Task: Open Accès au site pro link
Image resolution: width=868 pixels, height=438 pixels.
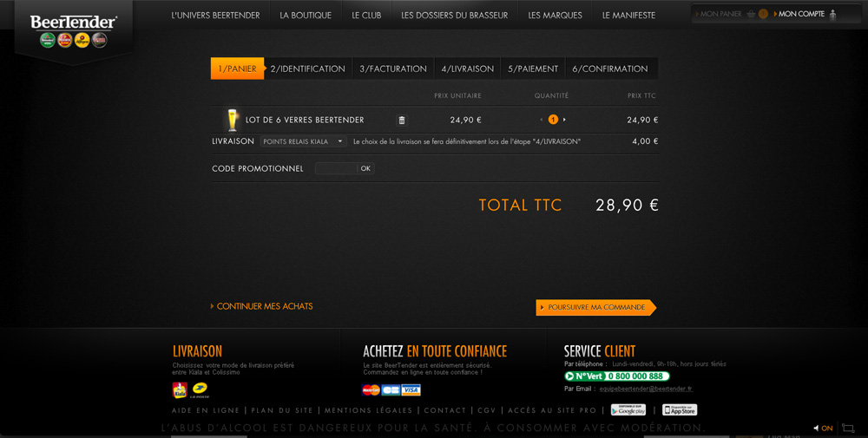Action: [x=552, y=410]
